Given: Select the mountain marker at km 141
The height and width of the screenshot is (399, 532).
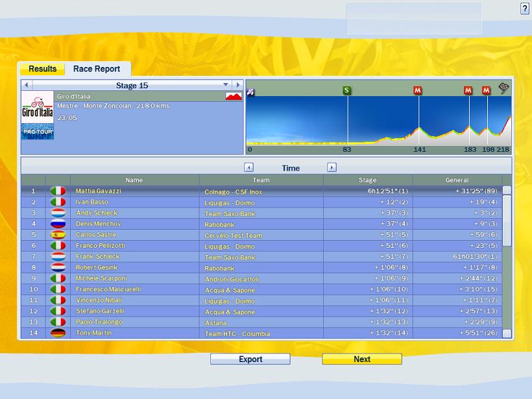Looking at the screenshot, I should (418, 90).
